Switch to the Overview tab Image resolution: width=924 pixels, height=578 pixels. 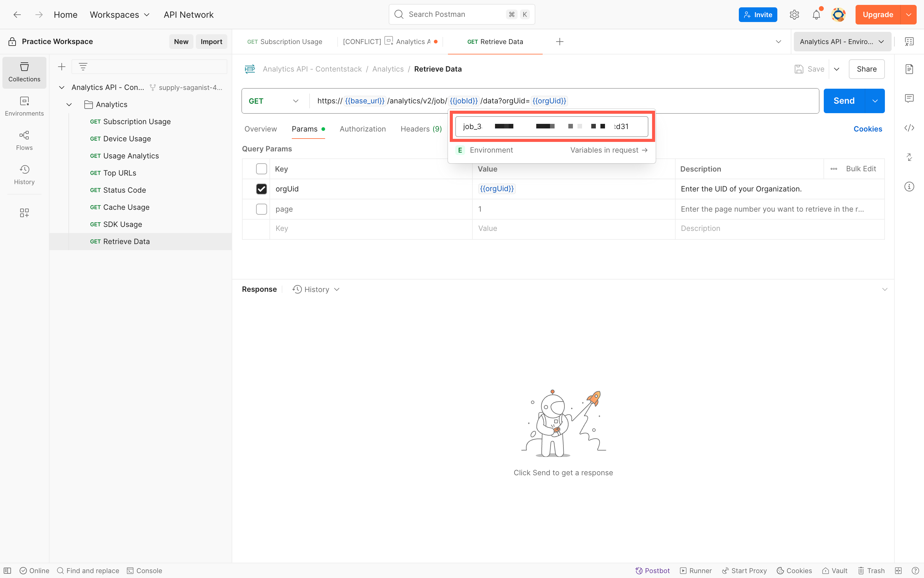pyautogui.click(x=260, y=129)
